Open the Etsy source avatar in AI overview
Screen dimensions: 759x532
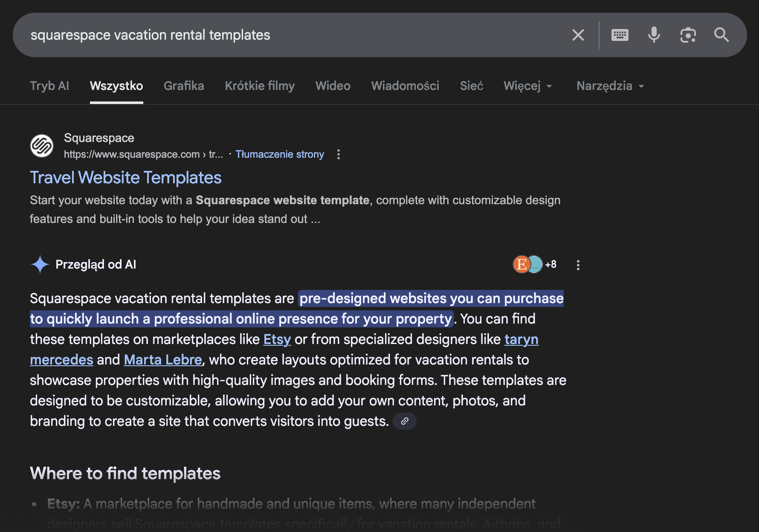[x=521, y=264]
